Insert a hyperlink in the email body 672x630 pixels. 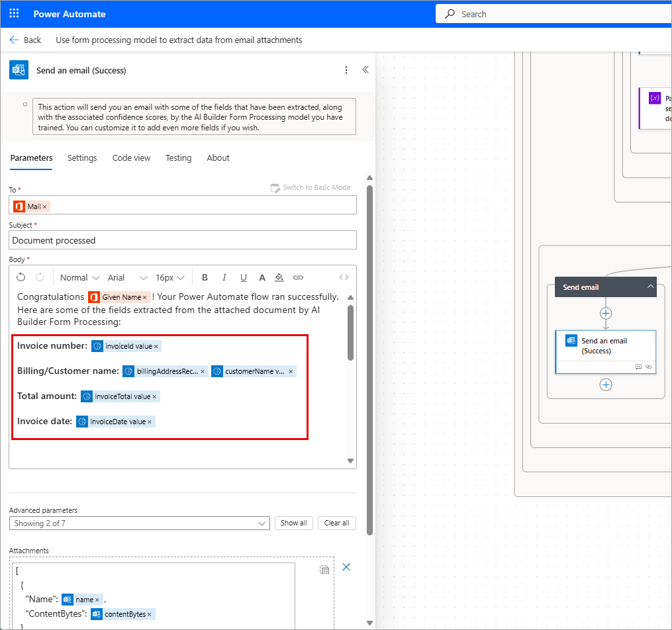(x=297, y=277)
